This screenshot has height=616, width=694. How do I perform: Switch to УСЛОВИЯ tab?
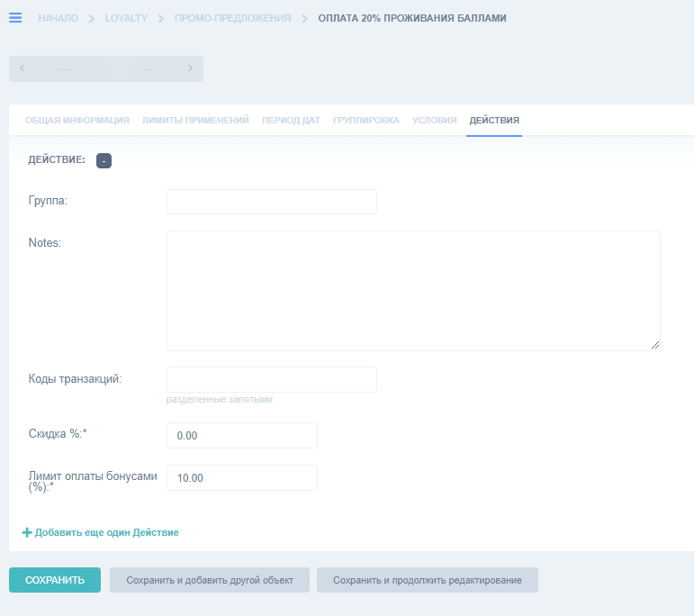(x=434, y=120)
